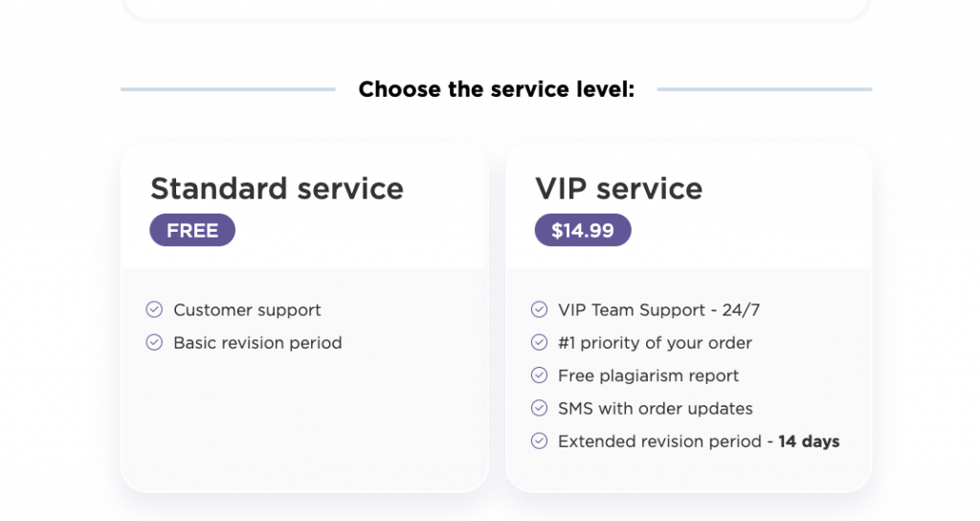The width and height of the screenshot is (980, 521).
Task: Click the $14.99 price badge
Action: 583,230
